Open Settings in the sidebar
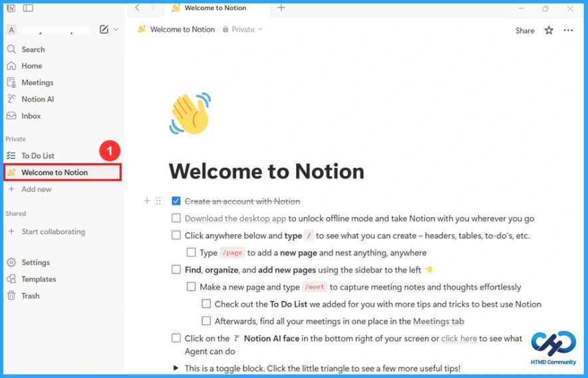The image size is (588, 378). 36,262
